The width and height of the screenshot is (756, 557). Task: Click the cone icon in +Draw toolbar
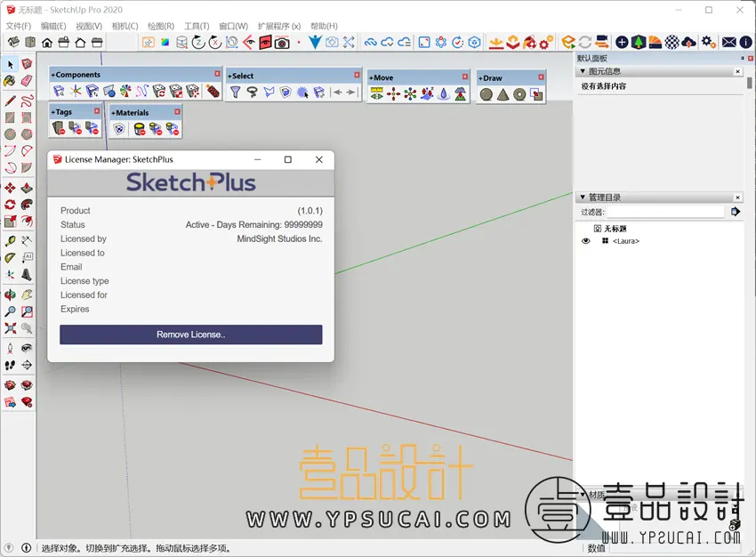coord(503,94)
